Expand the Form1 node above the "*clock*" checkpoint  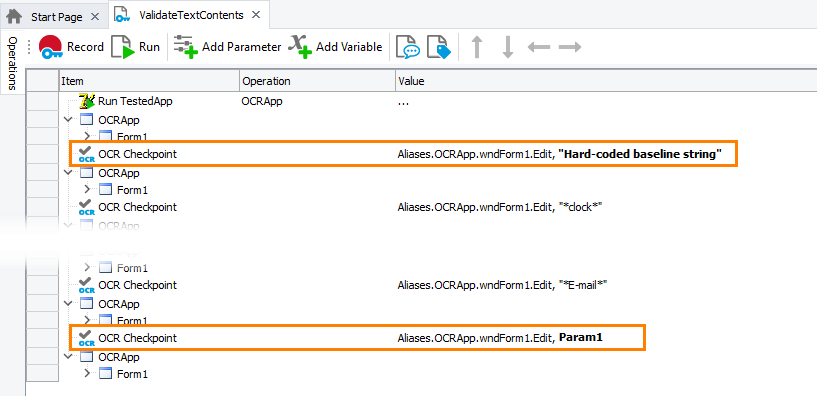[x=88, y=190]
